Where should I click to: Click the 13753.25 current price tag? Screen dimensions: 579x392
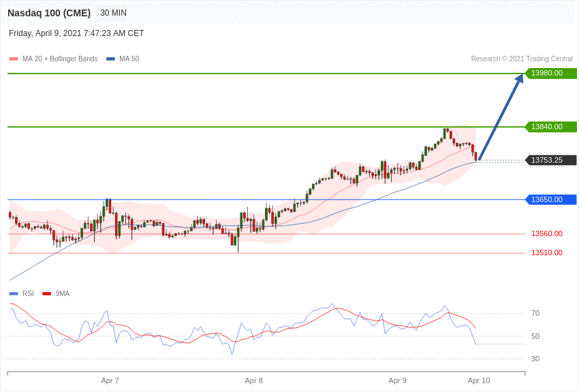pyautogui.click(x=550, y=160)
